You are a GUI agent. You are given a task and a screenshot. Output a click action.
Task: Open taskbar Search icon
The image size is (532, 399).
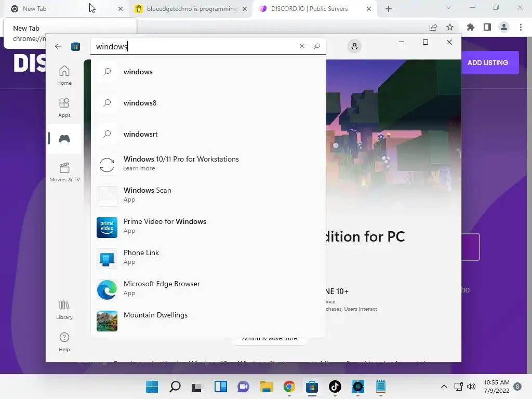175,387
